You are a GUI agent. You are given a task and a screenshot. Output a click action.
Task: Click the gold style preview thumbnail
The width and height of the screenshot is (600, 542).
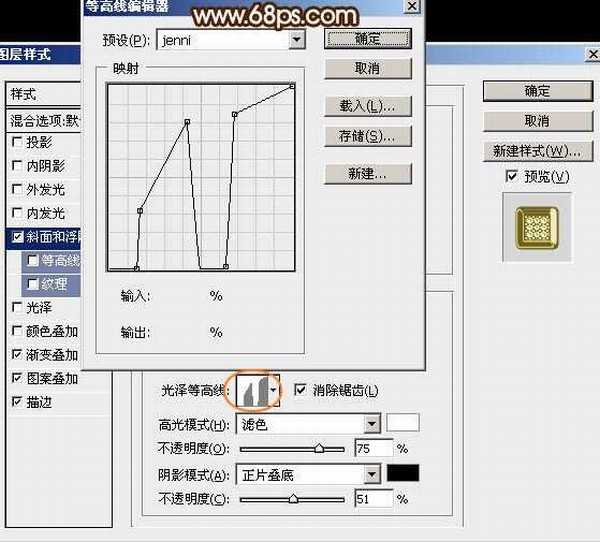537,228
